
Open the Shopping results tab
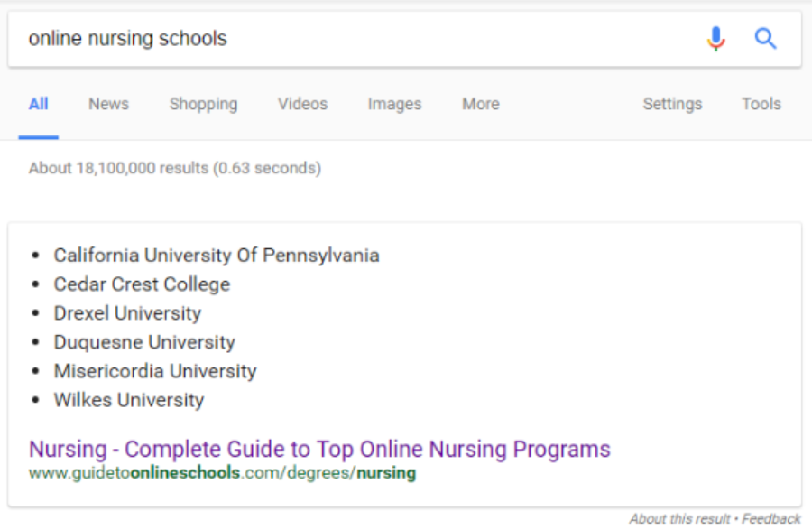204,104
